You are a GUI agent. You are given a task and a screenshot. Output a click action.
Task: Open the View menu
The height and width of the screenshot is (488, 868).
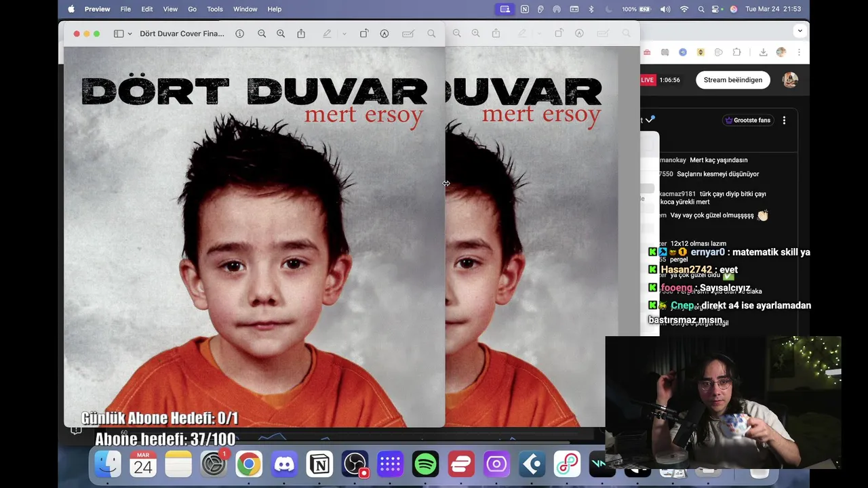pyautogui.click(x=170, y=9)
